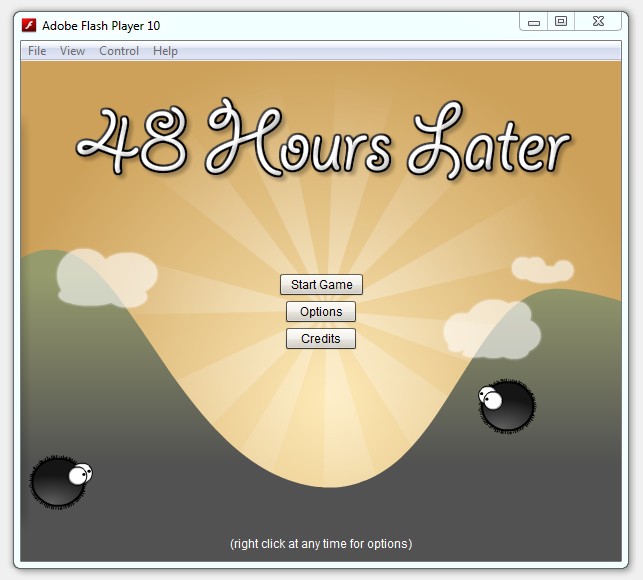
Task: Select the fuzzy black creature at bottom left
Action: click(58, 482)
